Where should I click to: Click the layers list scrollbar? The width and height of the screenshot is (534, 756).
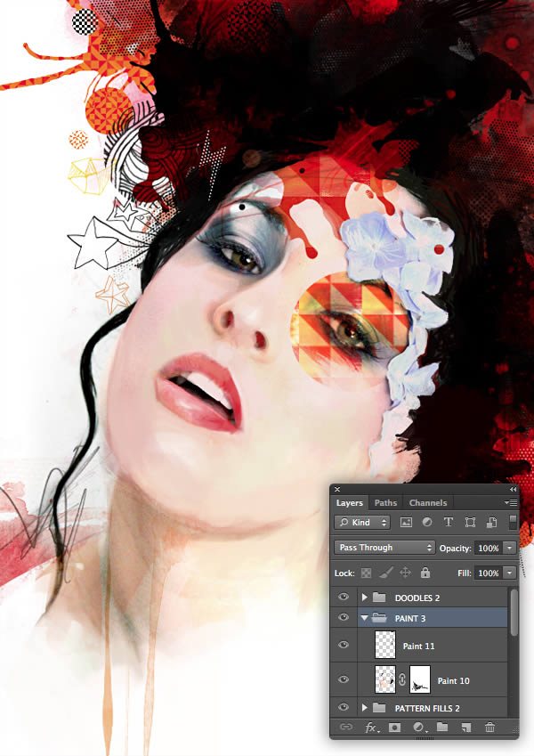514,612
